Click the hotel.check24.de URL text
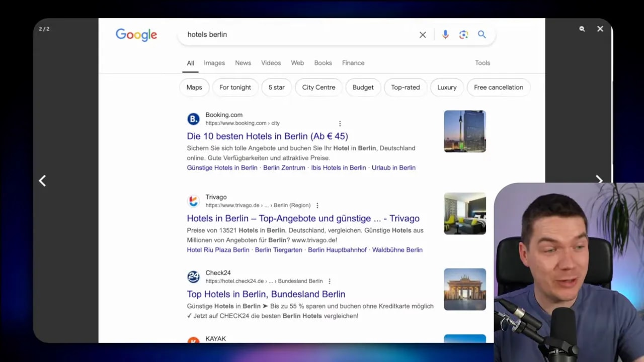This screenshot has width=644, height=362. pos(264,281)
